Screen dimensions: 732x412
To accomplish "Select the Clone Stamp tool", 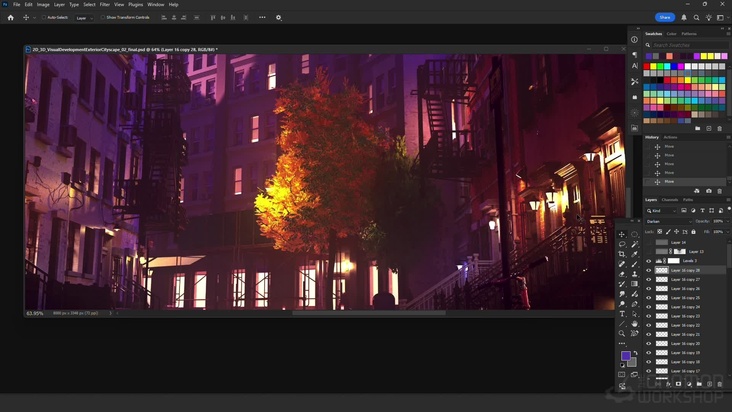I will coord(634,274).
